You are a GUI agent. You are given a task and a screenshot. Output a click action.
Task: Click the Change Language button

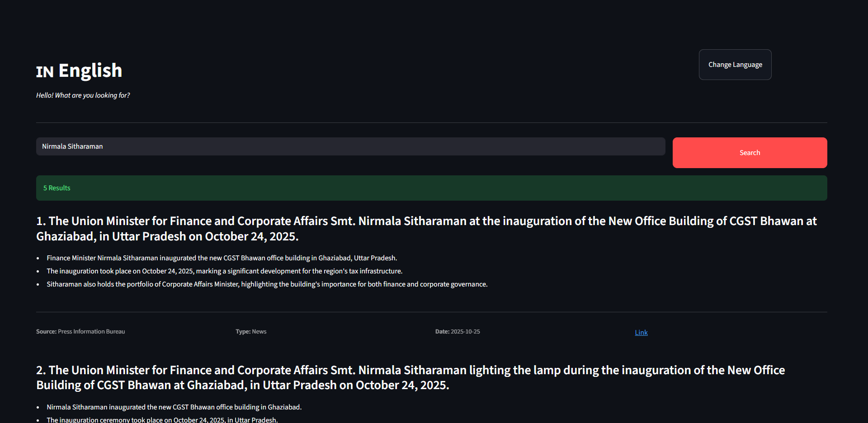(735, 65)
